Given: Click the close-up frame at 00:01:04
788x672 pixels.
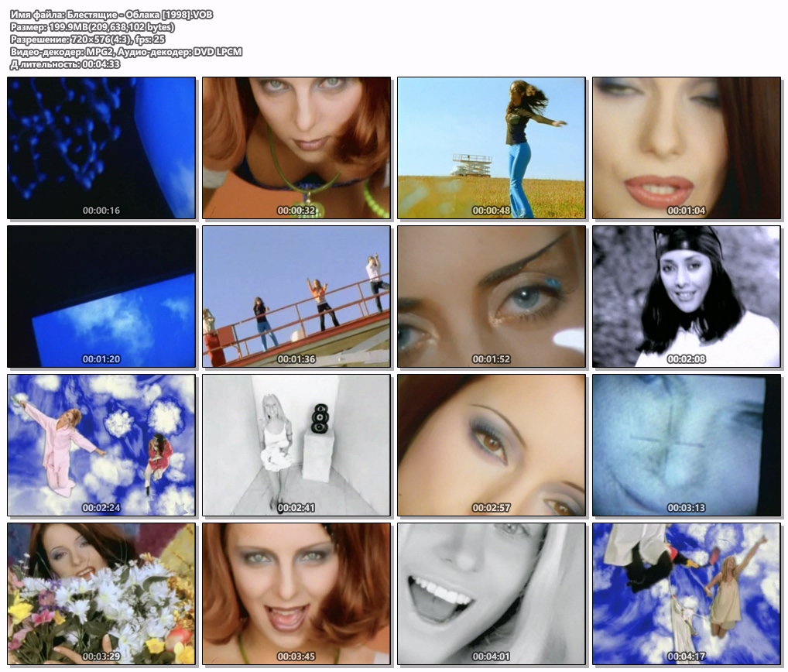Looking at the screenshot, I should pyautogui.click(x=687, y=148).
